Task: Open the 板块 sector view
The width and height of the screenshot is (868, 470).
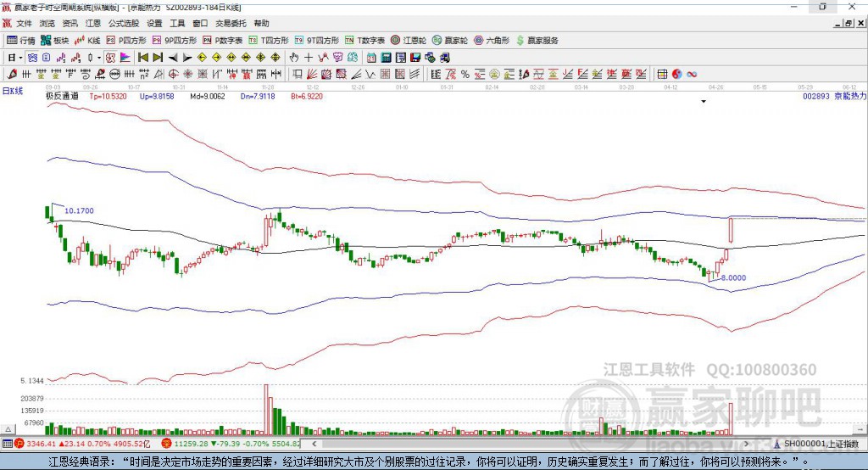Action: (55, 41)
